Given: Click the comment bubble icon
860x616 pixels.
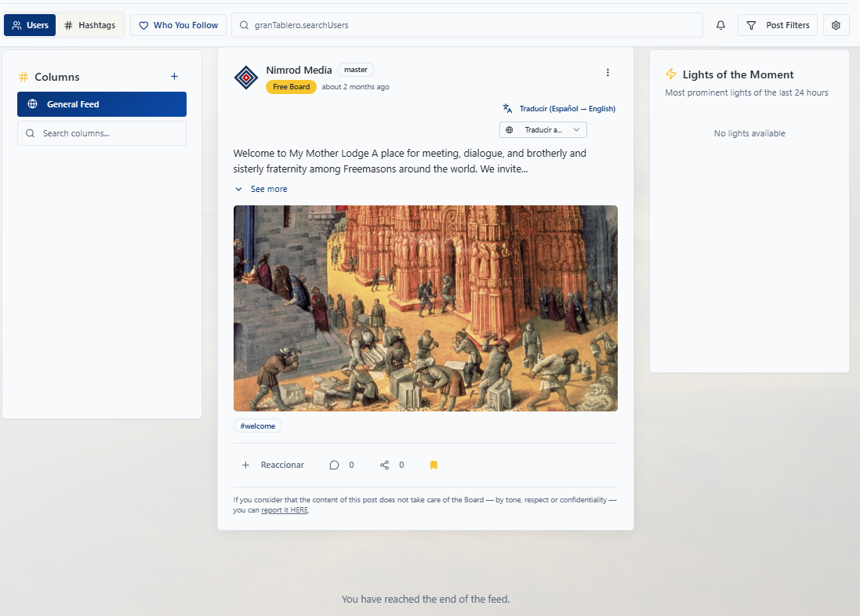Looking at the screenshot, I should 334,465.
